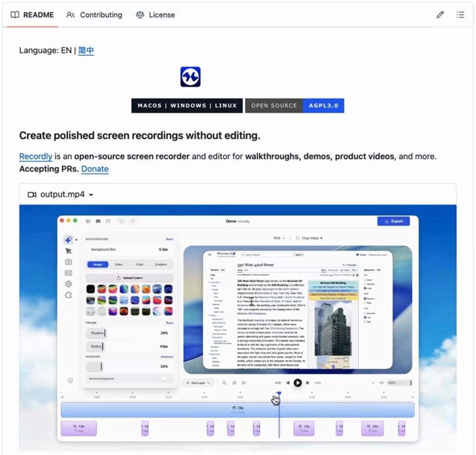Click the undo arrow icon
This screenshot has width=476, height=455.
121,221
